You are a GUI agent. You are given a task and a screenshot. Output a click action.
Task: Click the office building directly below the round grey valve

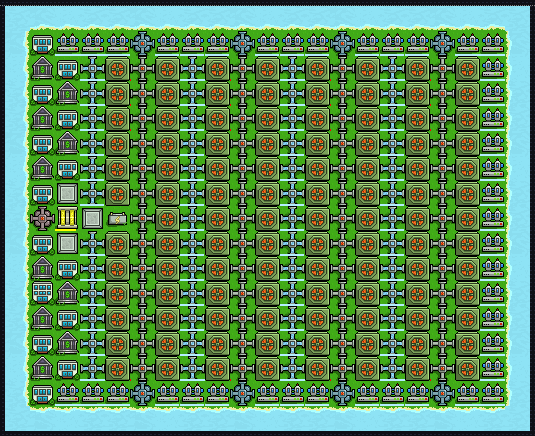[x=42, y=244]
